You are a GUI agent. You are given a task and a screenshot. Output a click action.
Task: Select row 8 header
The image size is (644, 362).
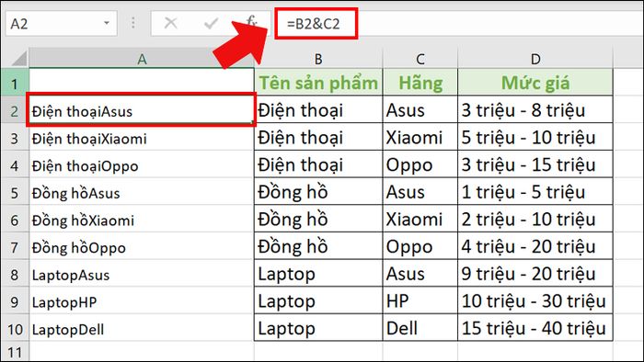(x=15, y=274)
